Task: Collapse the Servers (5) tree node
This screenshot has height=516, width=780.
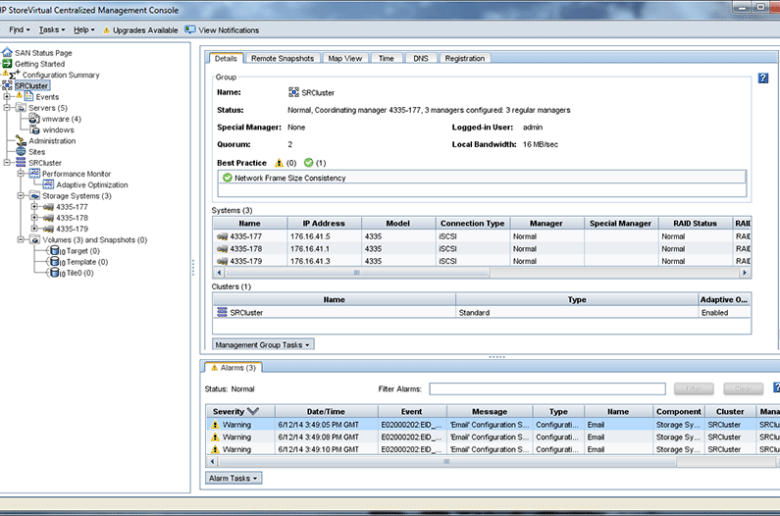Action: point(7,107)
